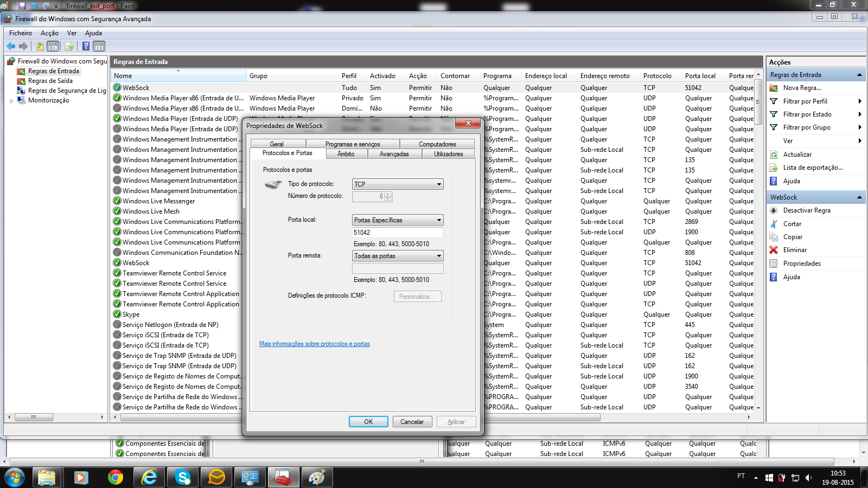Click the Desactivar Regra icon
The width and height of the screenshot is (868, 488).
(x=774, y=210)
